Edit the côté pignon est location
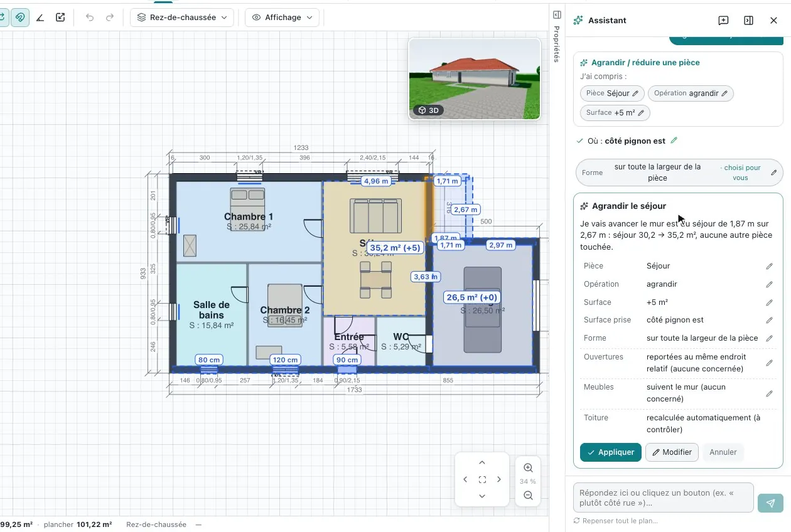This screenshot has width=791, height=532. click(x=674, y=141)
